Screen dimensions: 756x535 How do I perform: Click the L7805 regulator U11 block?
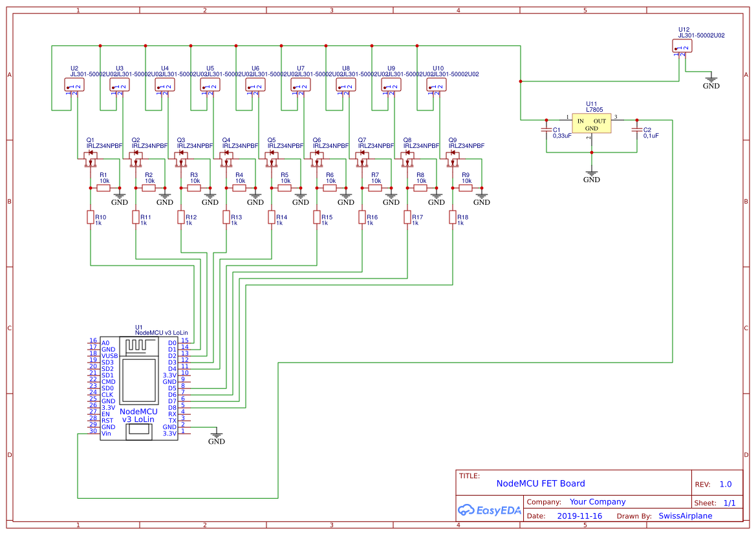click(592, 124)
